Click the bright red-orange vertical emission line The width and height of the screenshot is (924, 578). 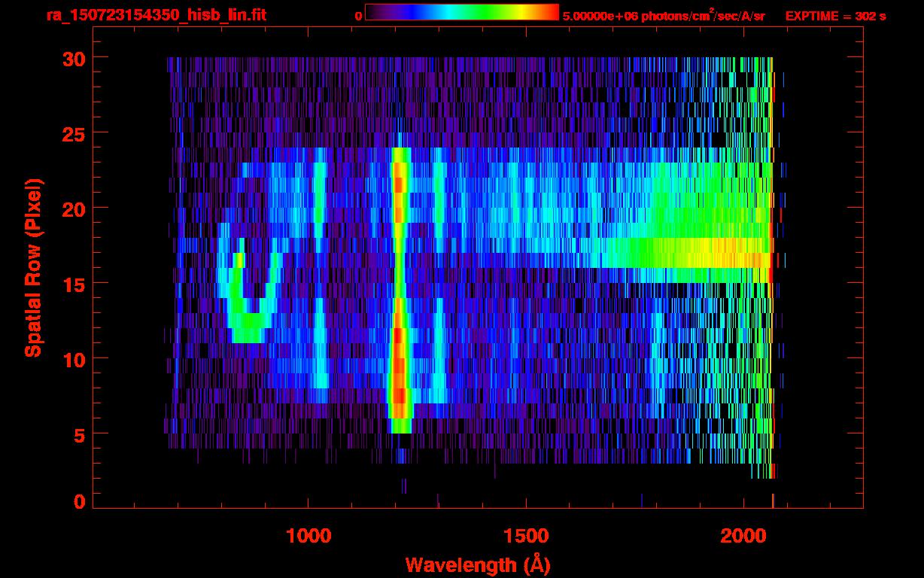click(400, 301)
